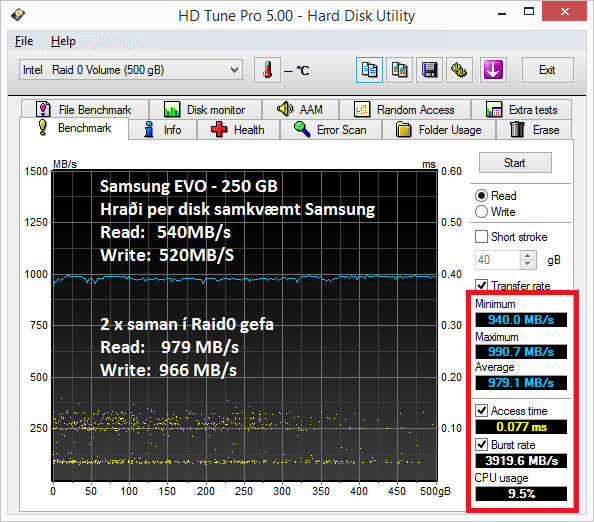Minimize the HD Tune Pro window
This screenshot has width=594, height=522.
pos(502,14)
